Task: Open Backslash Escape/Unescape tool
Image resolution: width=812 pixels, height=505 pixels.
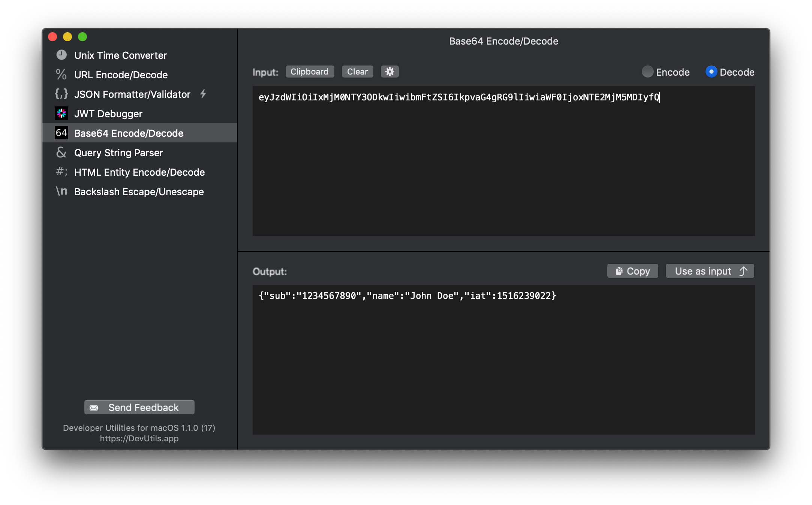Action: click(139, 191)
